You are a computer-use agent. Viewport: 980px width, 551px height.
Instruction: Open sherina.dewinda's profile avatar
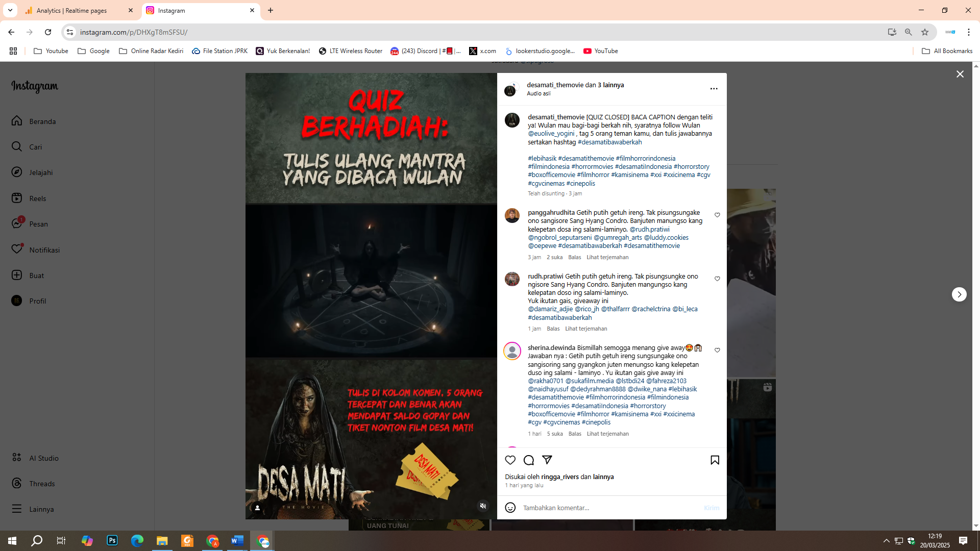pos(512,351)
